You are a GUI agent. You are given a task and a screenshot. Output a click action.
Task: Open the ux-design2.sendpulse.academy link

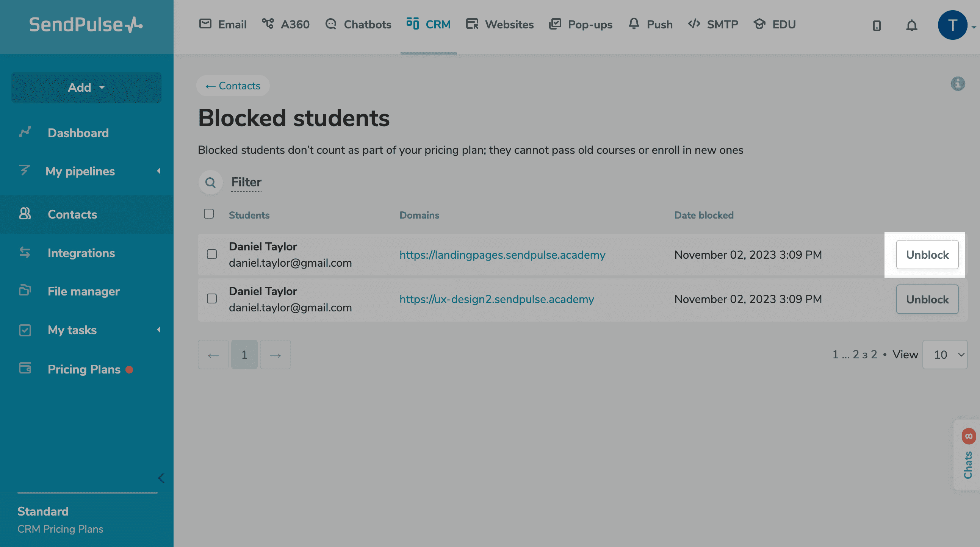496,299
